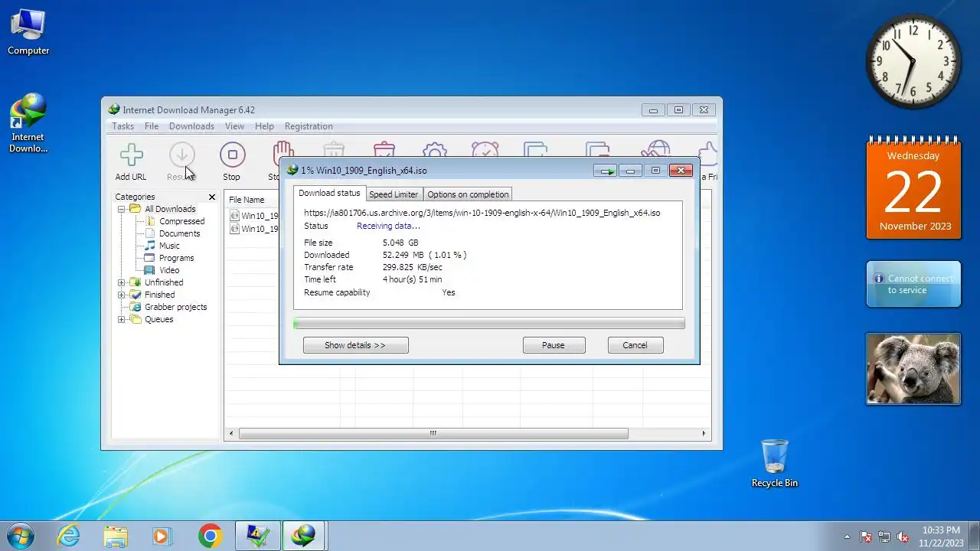Image resolution: width=980 pixels, height=551 pixels.
Task: Click the Action Center flag tray icon
Action: click(867, 536)
